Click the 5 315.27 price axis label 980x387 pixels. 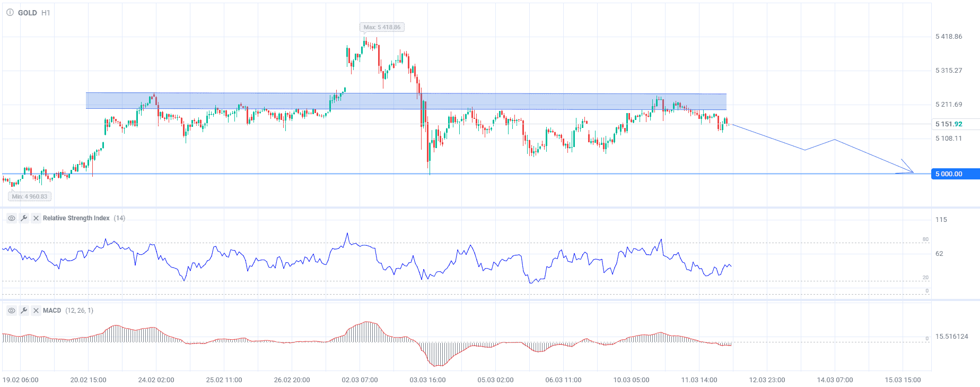pos(949,71)
